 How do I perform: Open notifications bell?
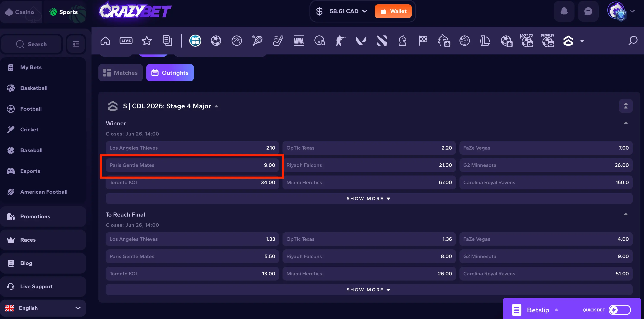[x=564, y=11]
